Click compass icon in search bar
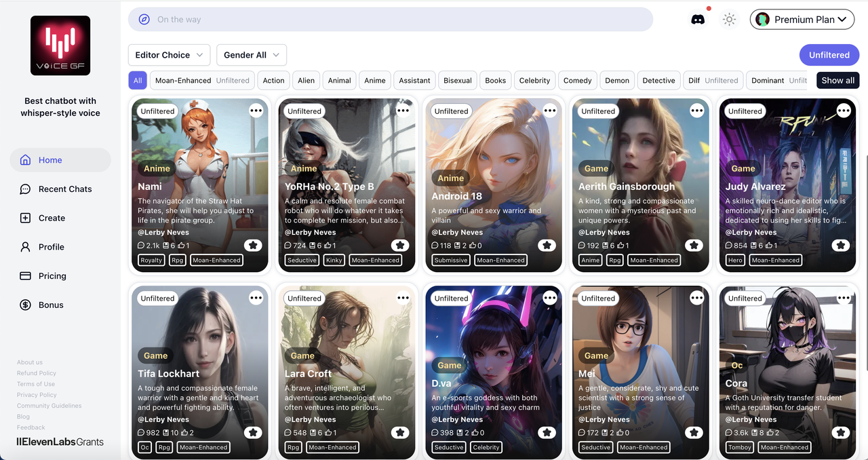The image size is (868, 460). (x=144, y=20)
